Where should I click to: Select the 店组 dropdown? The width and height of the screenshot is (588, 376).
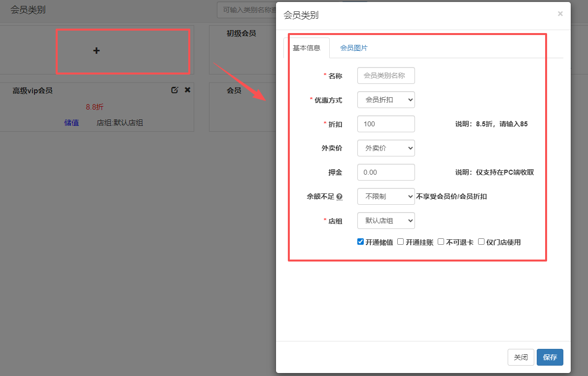386,221
